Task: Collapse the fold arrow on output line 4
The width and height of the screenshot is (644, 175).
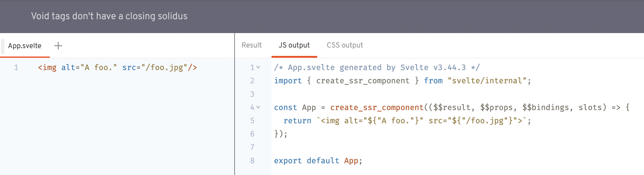Action: (258, 107)
